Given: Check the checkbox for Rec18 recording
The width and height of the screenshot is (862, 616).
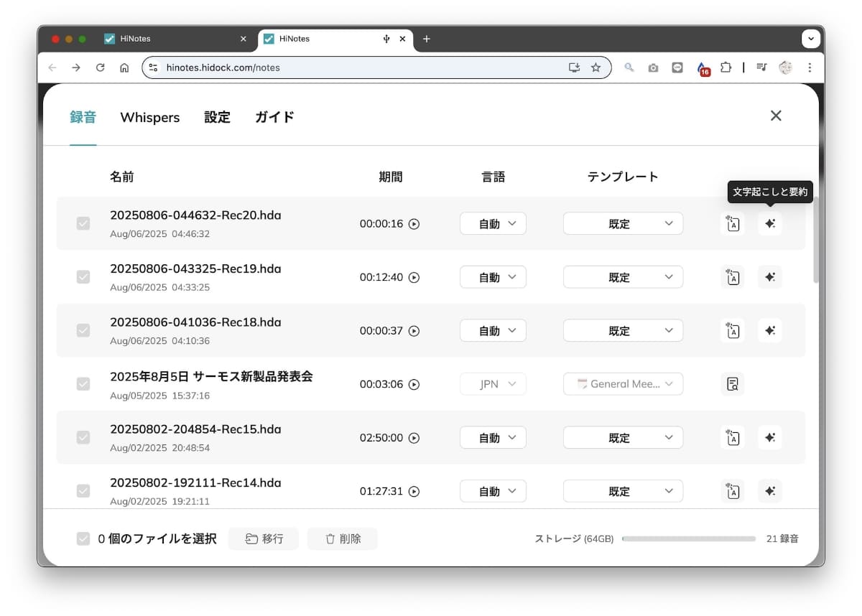Looking at the screenshot, I should tap(83, 330).
